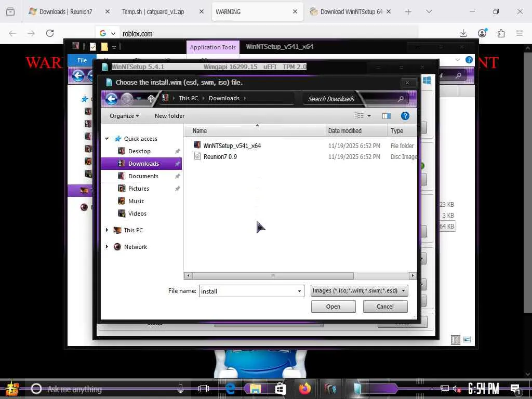Click the New folder button
This screenshot has height=399, width=532.
(170, 116)
